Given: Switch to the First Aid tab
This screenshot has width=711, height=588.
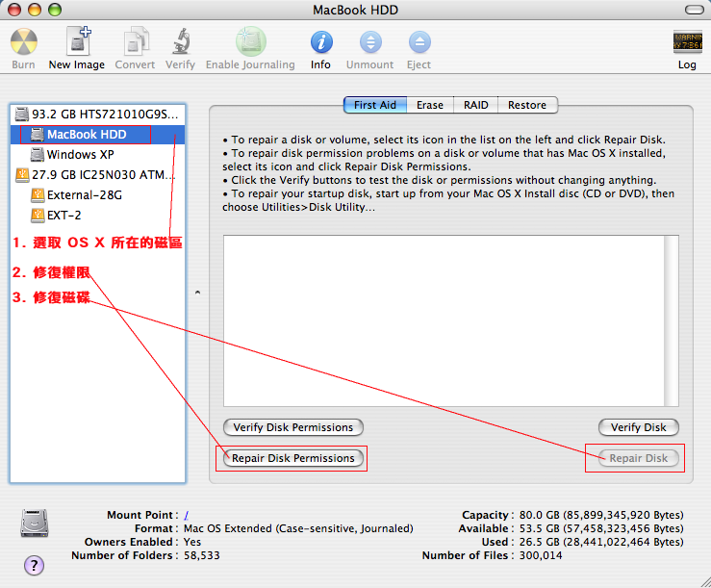Looking at the screenshot, I should 375,105.
